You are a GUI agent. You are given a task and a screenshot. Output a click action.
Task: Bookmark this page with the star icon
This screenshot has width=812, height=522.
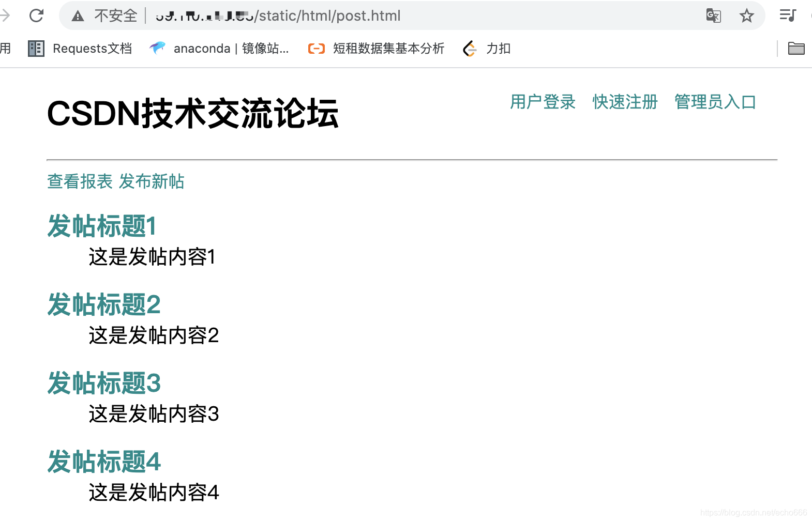[x=746, y=16]
